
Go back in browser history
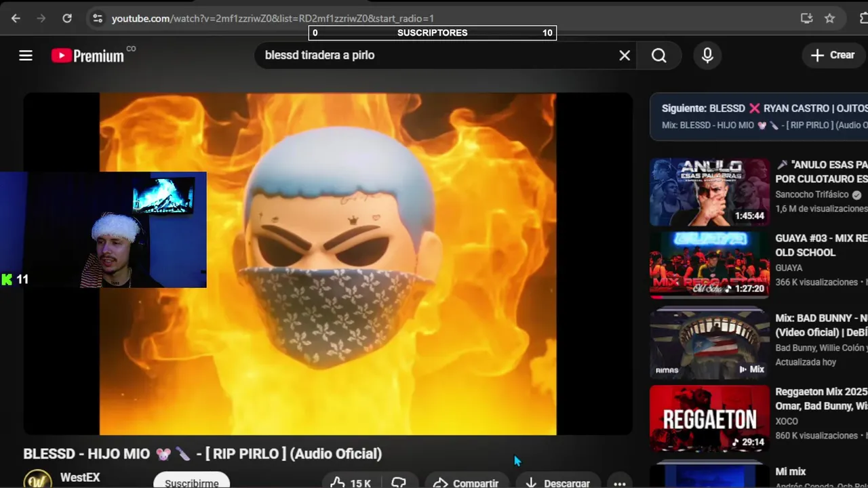[16, 18]
